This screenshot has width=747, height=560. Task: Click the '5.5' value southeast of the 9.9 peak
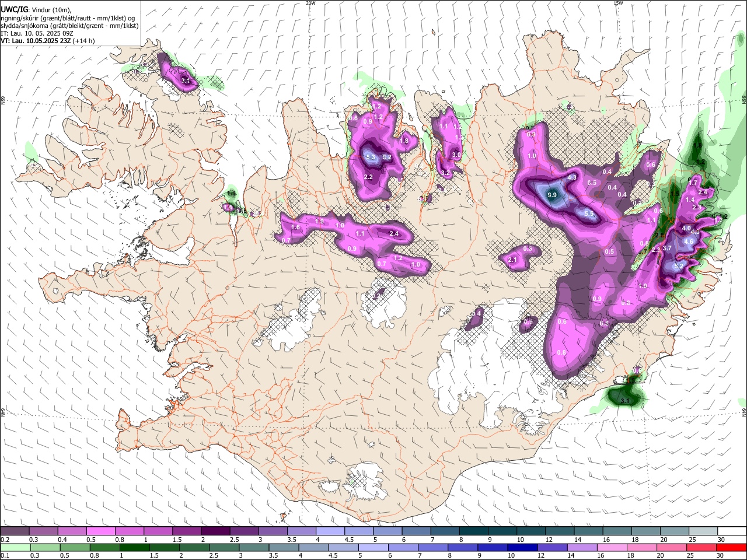(589, 214)
